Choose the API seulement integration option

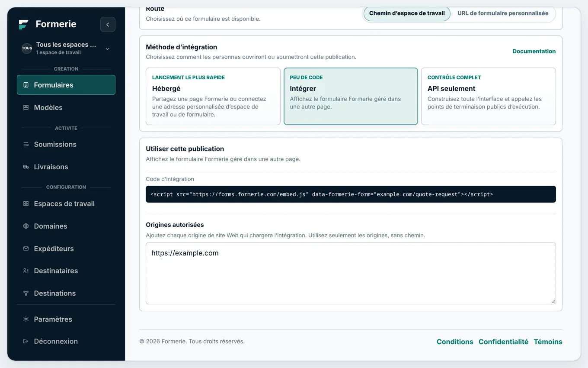[x=489, y=96]
